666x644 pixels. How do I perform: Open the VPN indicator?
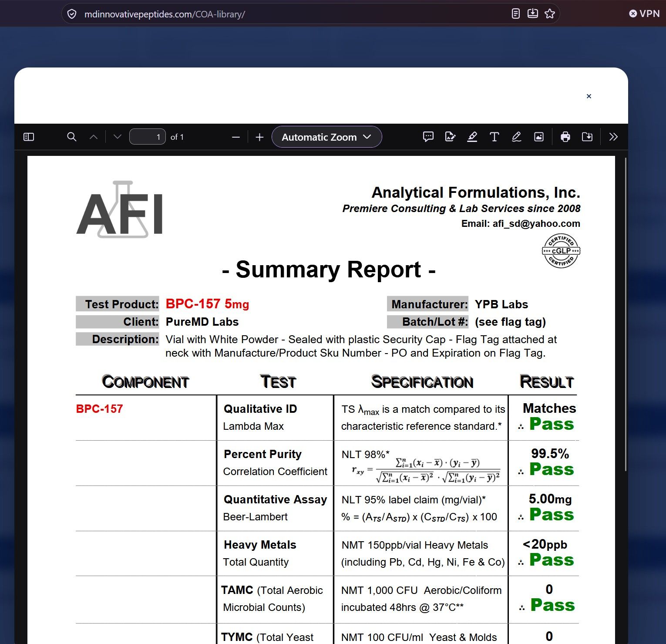(x=645, y=13)
